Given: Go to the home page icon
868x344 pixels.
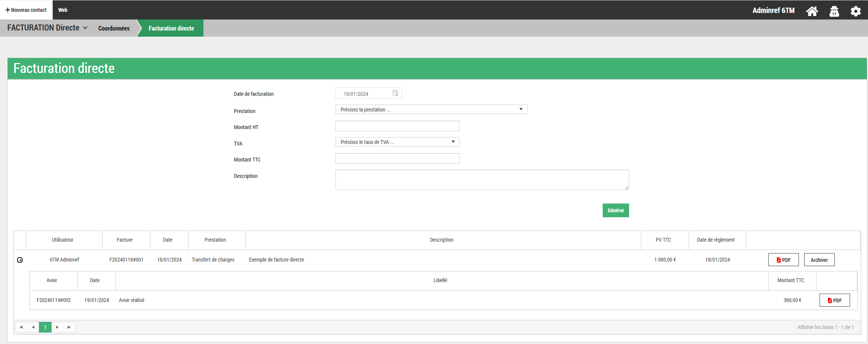Looking at the screenshot, I should coord(812,11).
